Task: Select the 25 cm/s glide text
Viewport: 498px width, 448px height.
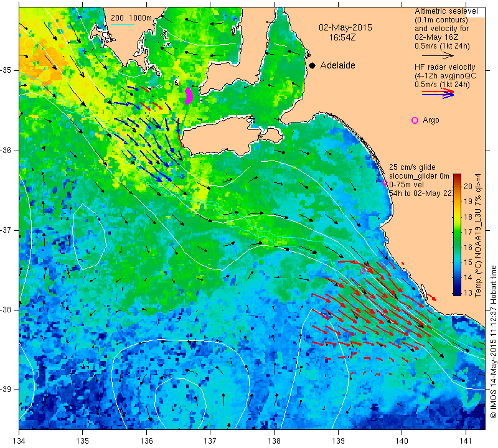Action: [412, 167]
